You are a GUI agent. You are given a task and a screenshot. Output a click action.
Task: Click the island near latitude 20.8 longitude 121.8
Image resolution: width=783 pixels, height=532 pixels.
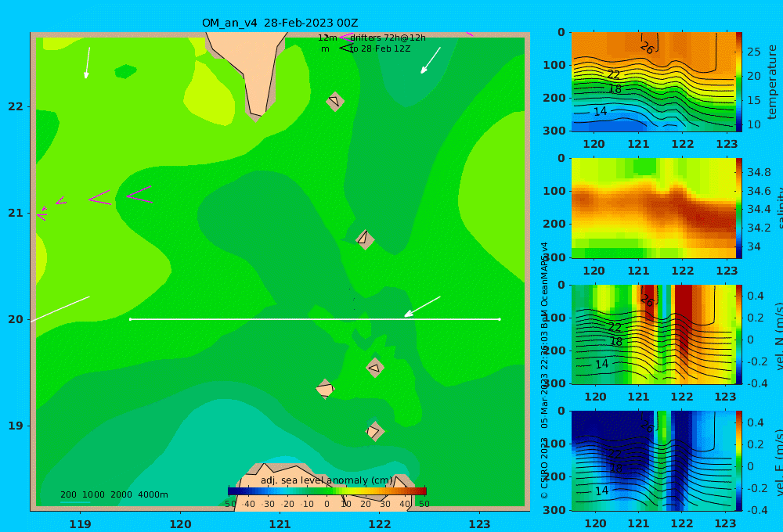(x=365, y=239)
